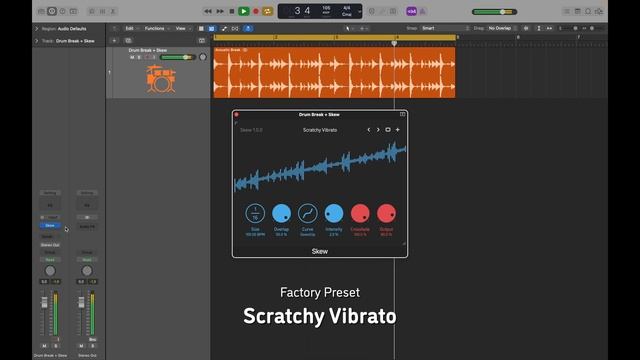
Task: Open the Functions menu in tracks area
Action: click(x=157, y=29)
